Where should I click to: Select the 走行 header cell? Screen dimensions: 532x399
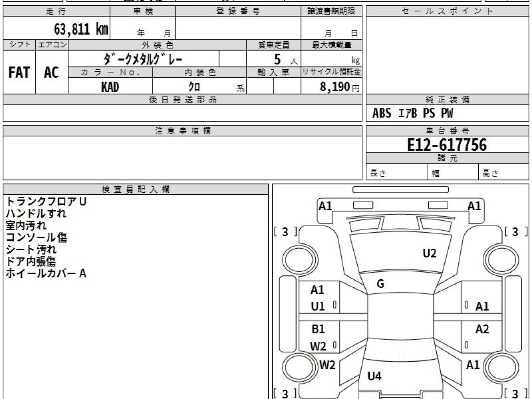pyautogui.click(x=56, y=11)
